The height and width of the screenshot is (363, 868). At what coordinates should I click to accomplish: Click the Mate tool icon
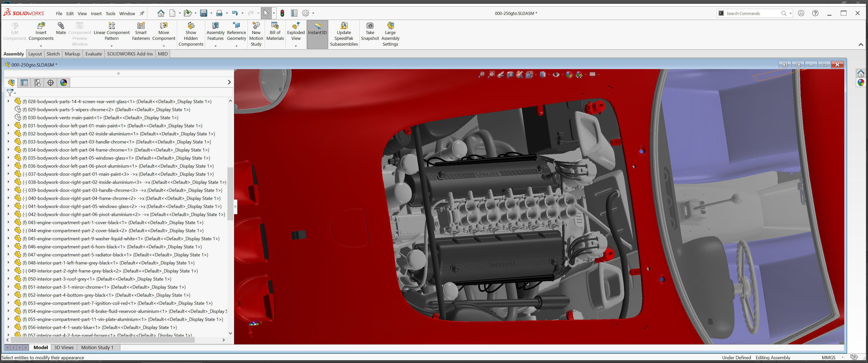pos(61,26)
